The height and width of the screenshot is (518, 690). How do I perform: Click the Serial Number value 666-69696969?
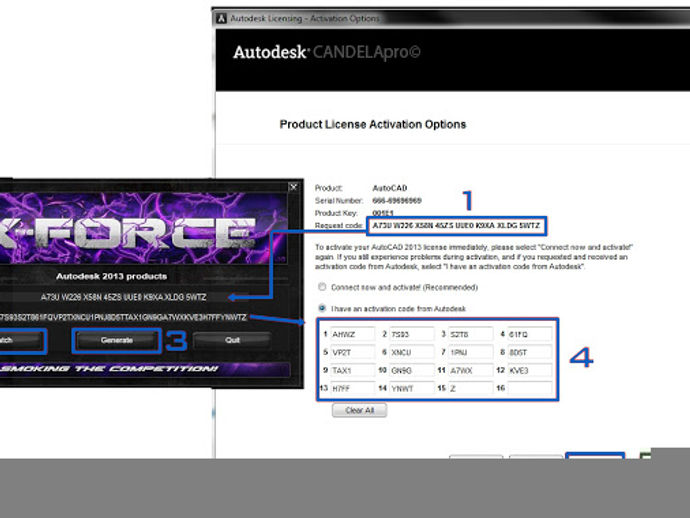[396, 201]
